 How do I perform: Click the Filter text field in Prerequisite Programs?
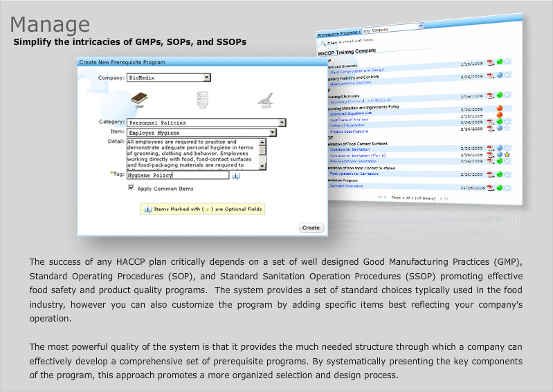(x=356, y=41)
